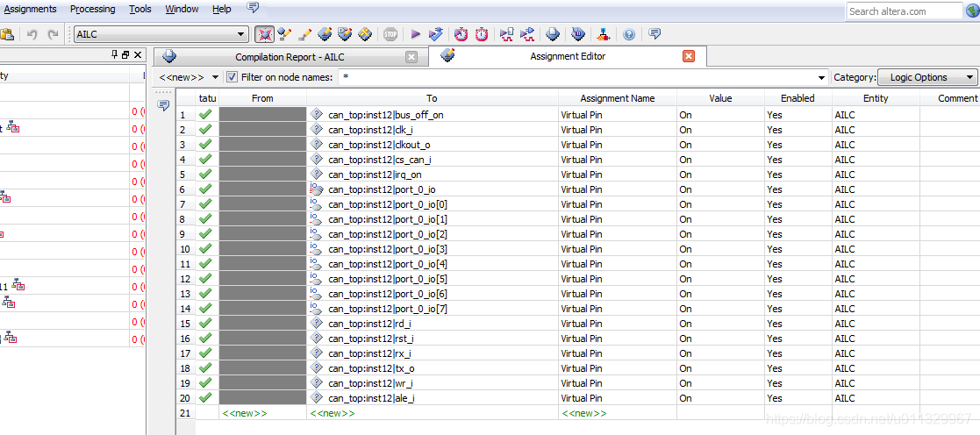Viewport: 980px width, 435px height.
Task: Start Analysis and Synthesis checkmark-arrow icon
Action: 436,34
